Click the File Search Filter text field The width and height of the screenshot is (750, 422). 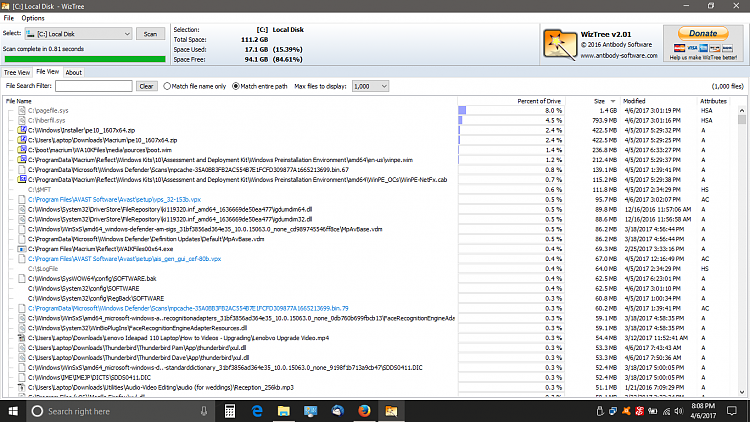[x=92, y=87]
